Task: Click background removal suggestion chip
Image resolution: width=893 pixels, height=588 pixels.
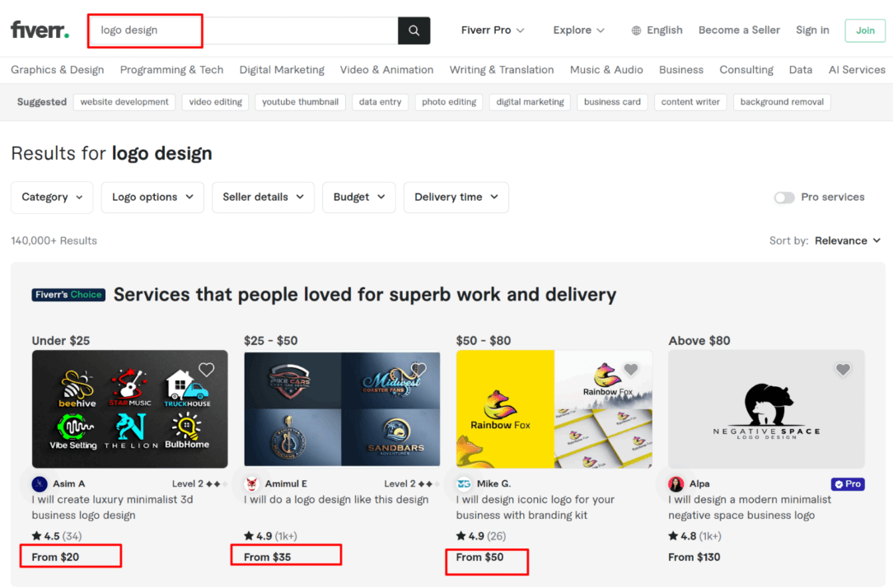Action: (x=782, y=102)
